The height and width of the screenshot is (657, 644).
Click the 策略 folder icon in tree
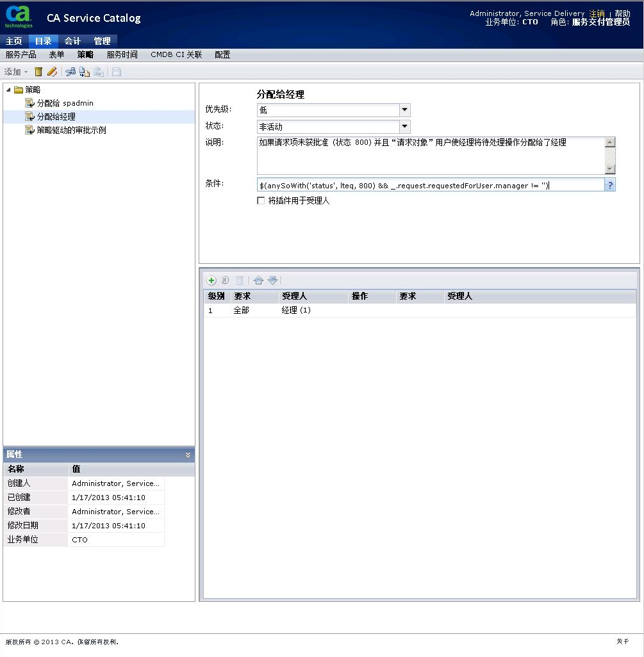19,90
